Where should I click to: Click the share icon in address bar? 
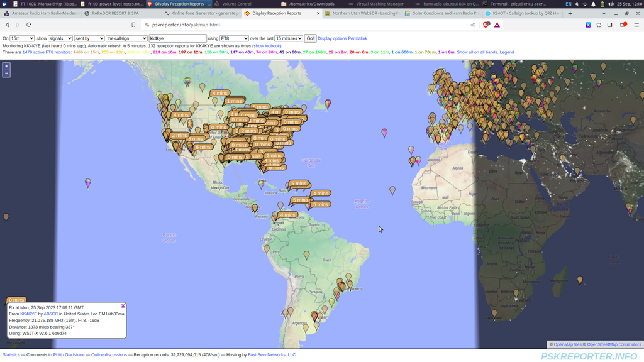pyautogui.click(x=472, y=25)
